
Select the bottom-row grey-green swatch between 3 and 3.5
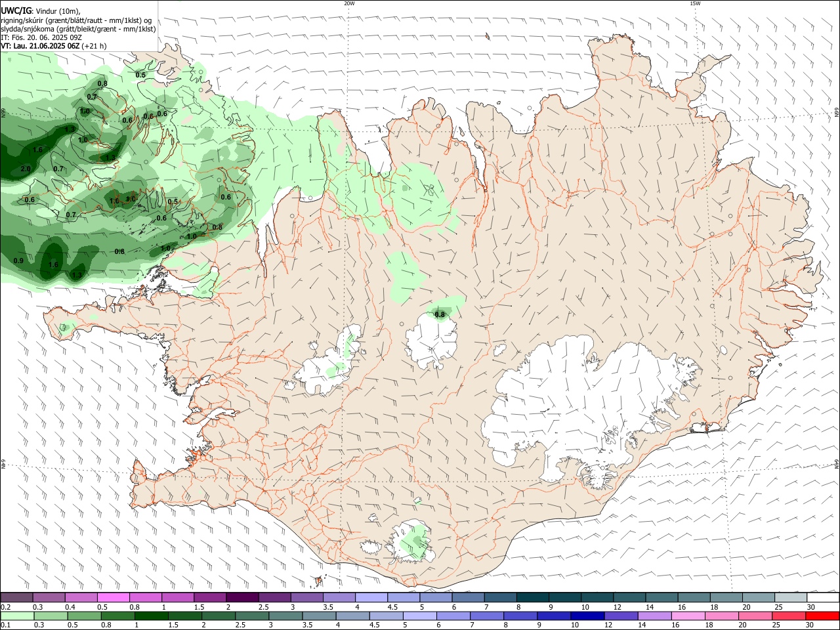click(x=285, y=616)
